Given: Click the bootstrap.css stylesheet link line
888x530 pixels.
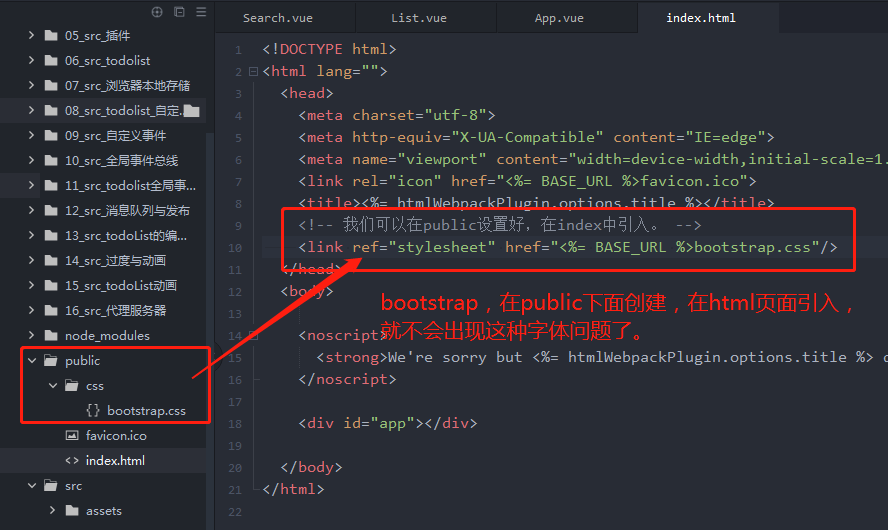Looking at the screenshot, I should pos(567,247).
